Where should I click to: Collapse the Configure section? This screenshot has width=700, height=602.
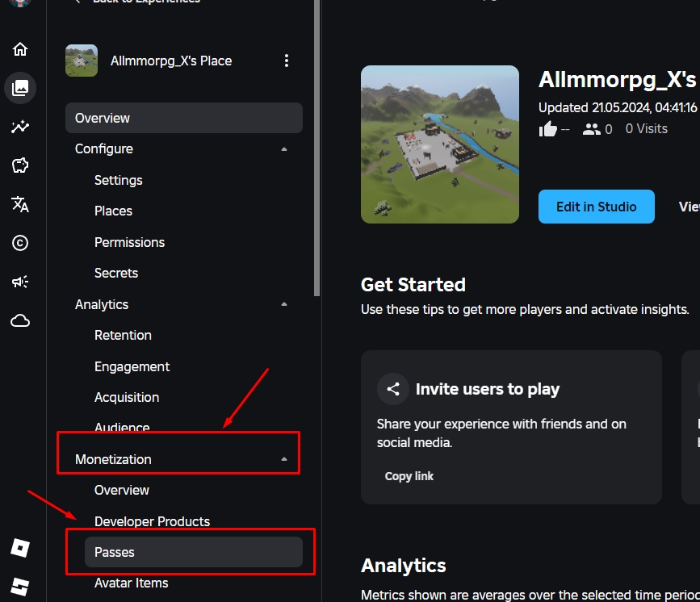284,149
